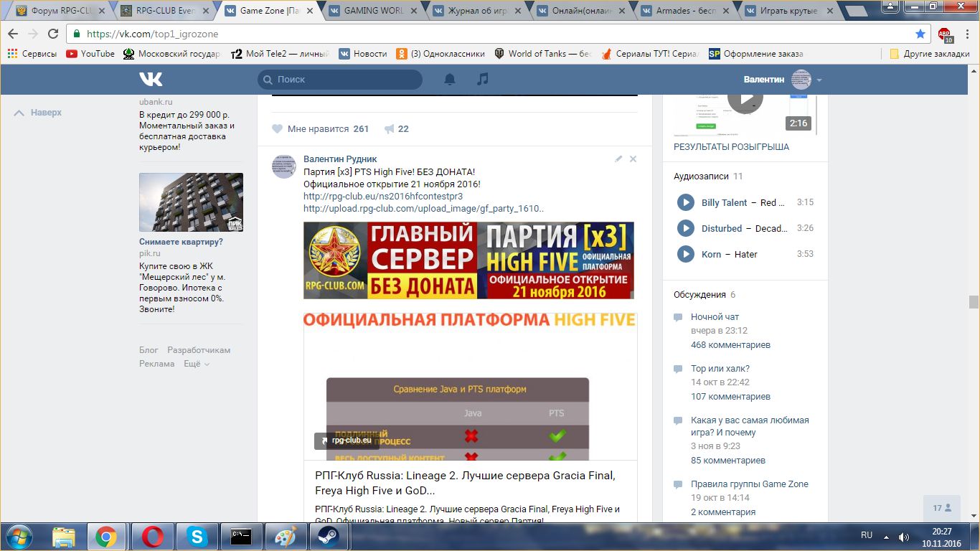Follow the upload.rpg-club.com image link

point(424,209)
